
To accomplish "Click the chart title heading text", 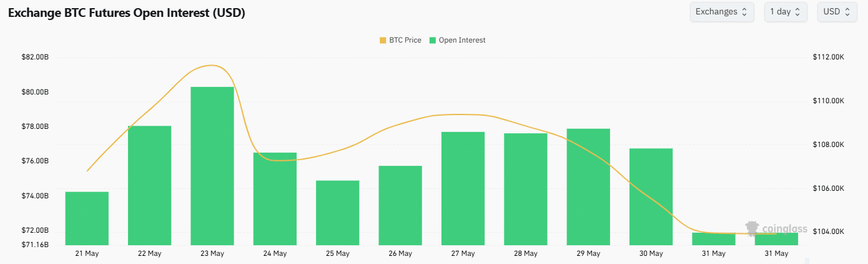I will [x=126, y=13].
